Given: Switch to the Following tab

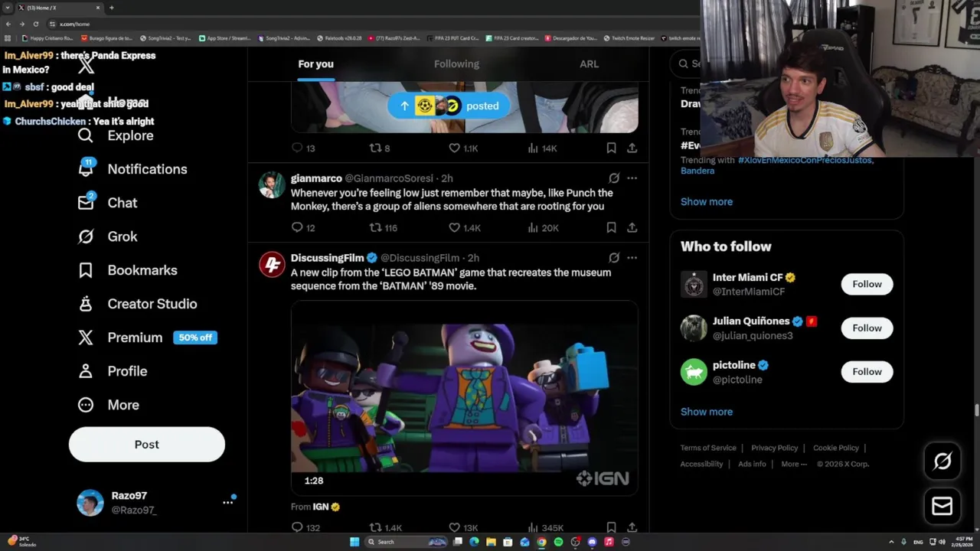Looking at the screenshot, I should (x=456, y=64).
